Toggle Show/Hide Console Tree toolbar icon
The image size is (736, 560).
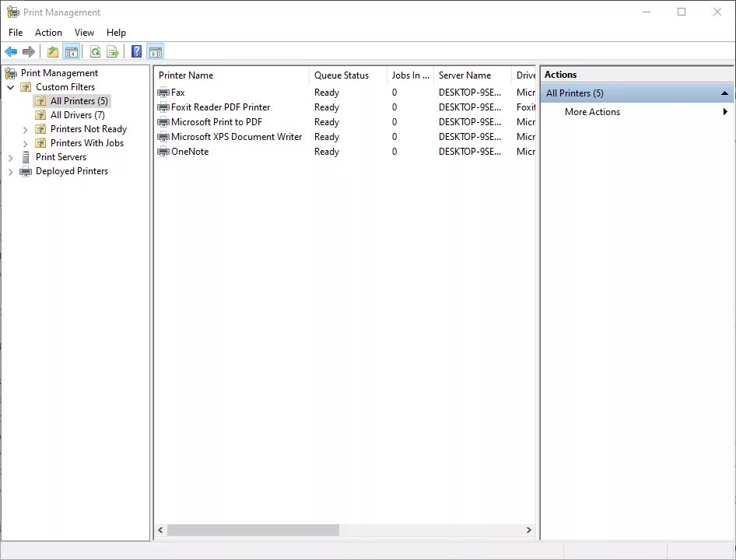[x=72, y=51]
